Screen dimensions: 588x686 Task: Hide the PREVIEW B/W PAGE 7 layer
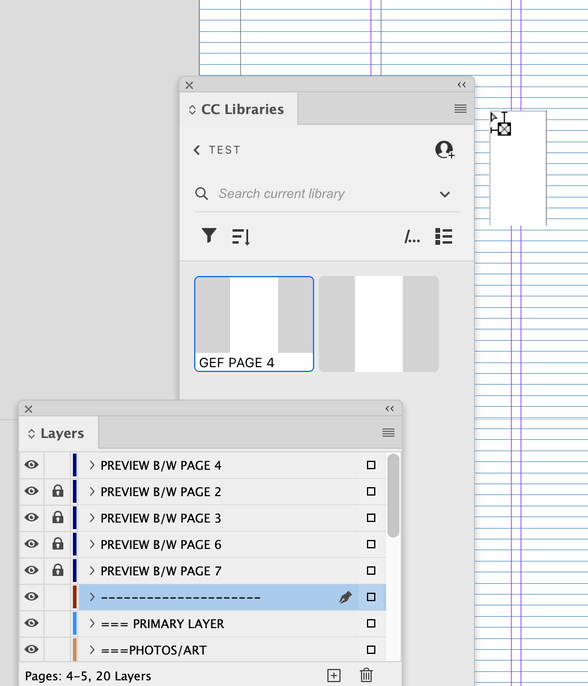pos(32,570)
